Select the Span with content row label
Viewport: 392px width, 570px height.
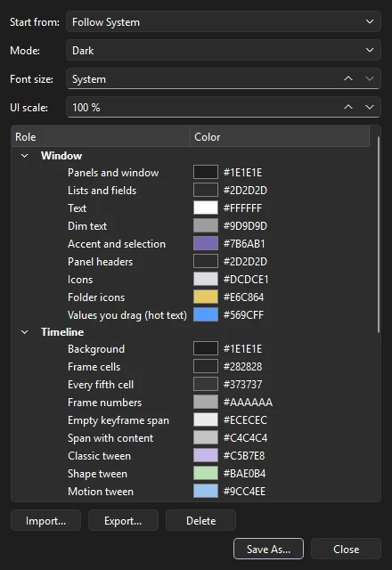[x=110, y=437]
